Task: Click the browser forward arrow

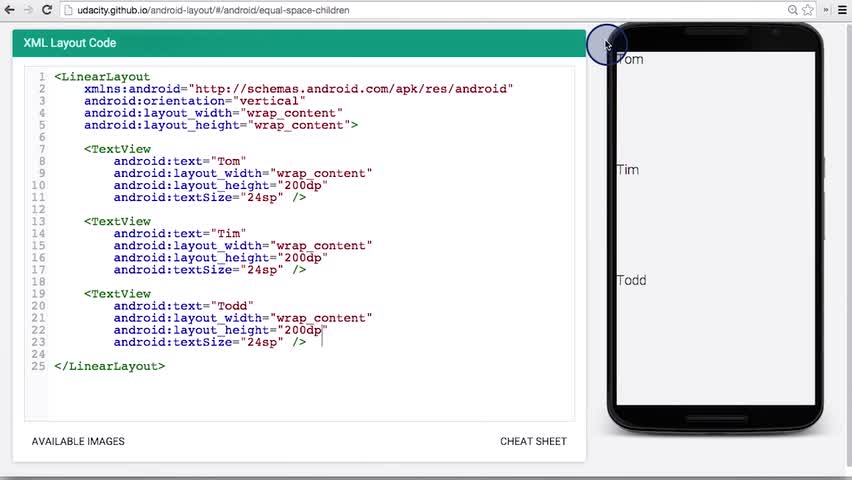Action: [28, 10]
